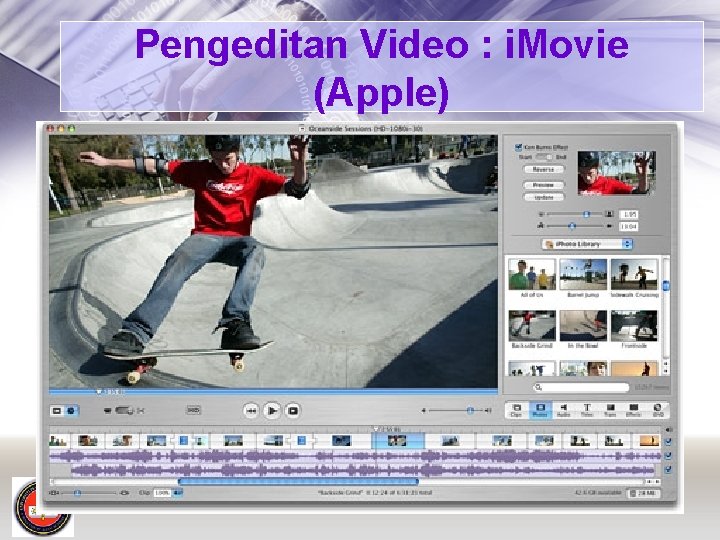Open the iDVD pane
Viewport: 720px width, 540px height.
pyautogui.click(x=658, y=410)
